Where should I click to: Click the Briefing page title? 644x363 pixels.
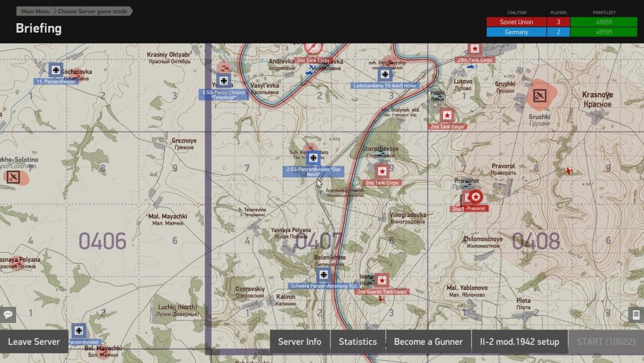tap(39, 28)
